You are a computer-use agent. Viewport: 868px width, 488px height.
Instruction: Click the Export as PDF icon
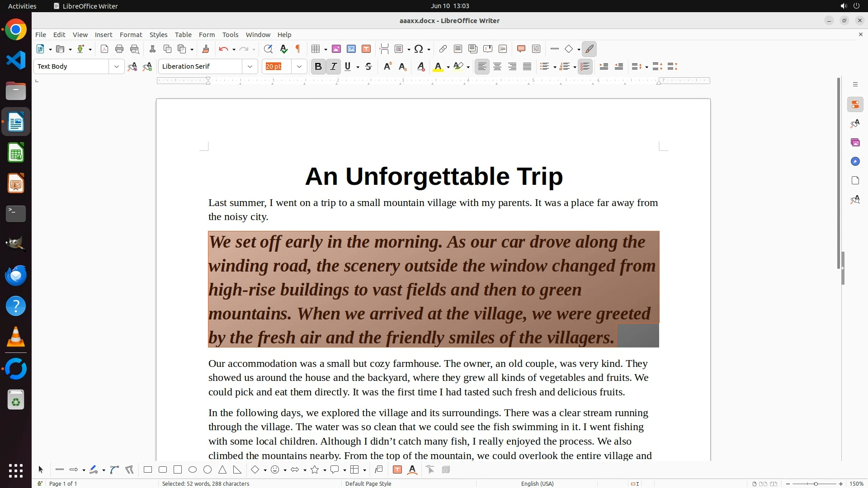[104, 49]
